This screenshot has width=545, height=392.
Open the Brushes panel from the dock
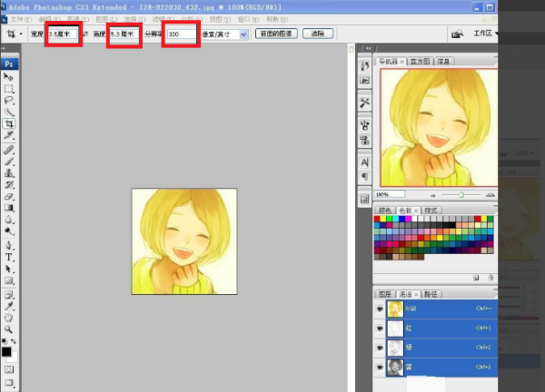364,125
